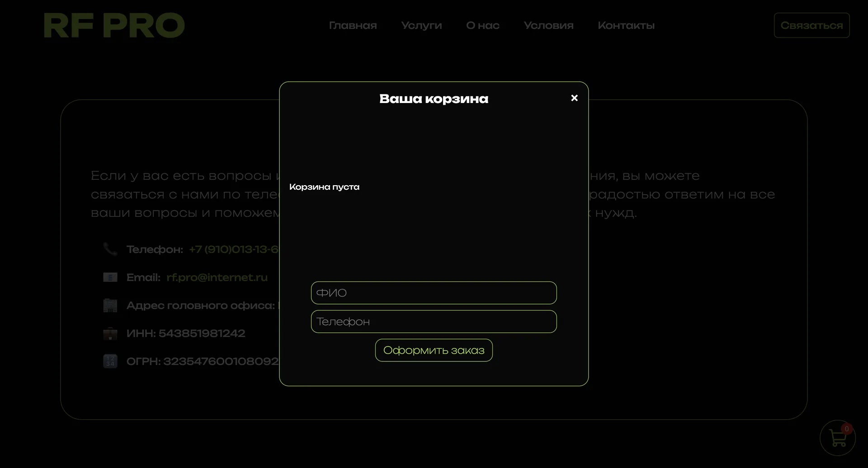This screenshot has height=468, width=868.
Task: Open the Услуги navigation item
Action: click(421, 26)
